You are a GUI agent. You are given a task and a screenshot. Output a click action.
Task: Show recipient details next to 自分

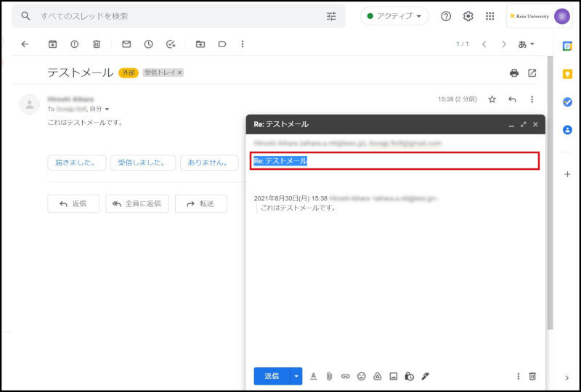pyautogui.click(x=107, y=110)
